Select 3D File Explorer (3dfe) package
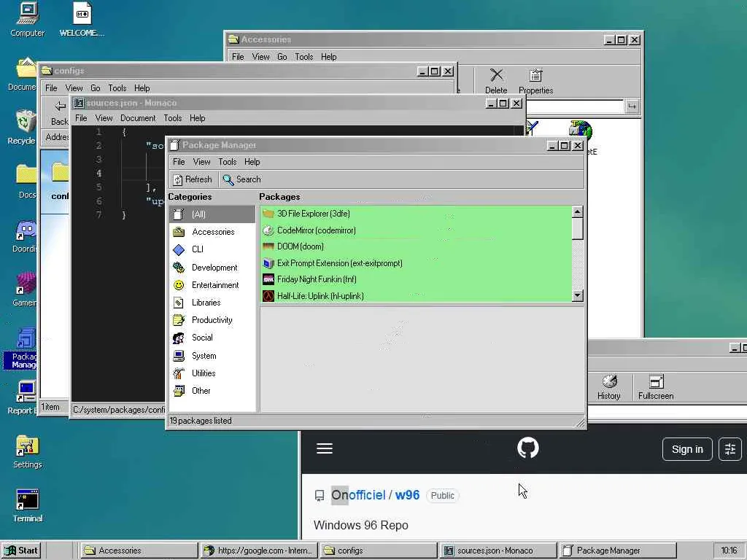The height and width of the screenshot is (560, 747). coord(417,214)
